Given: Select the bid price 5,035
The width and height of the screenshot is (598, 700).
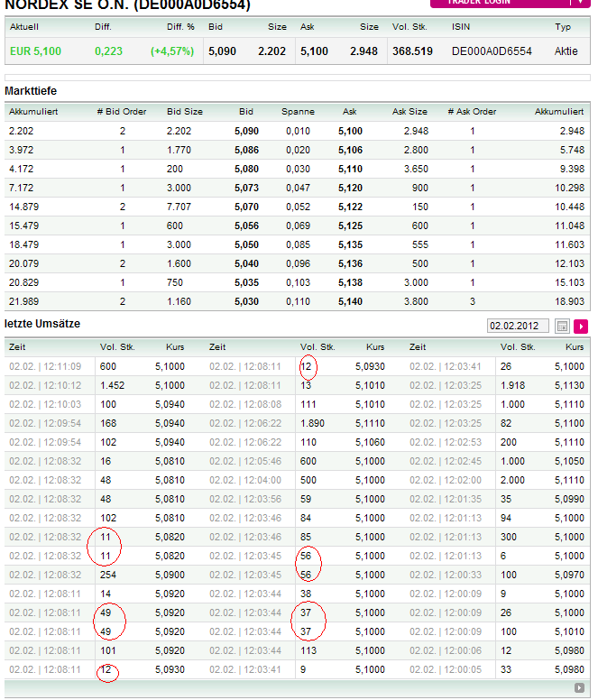Looking at the screenshot, I should point(247,282).
